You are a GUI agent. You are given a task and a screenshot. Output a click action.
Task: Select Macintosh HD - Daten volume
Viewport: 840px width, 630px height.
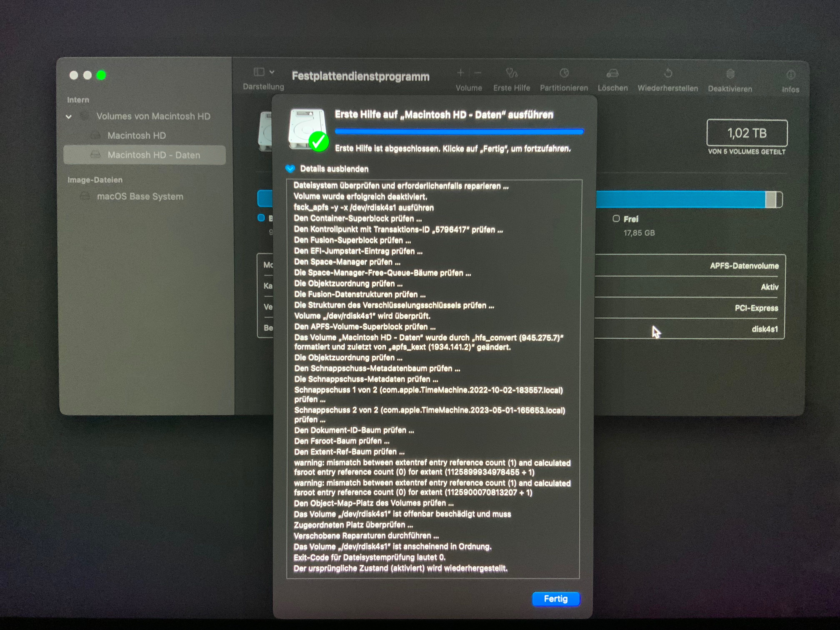153,155
